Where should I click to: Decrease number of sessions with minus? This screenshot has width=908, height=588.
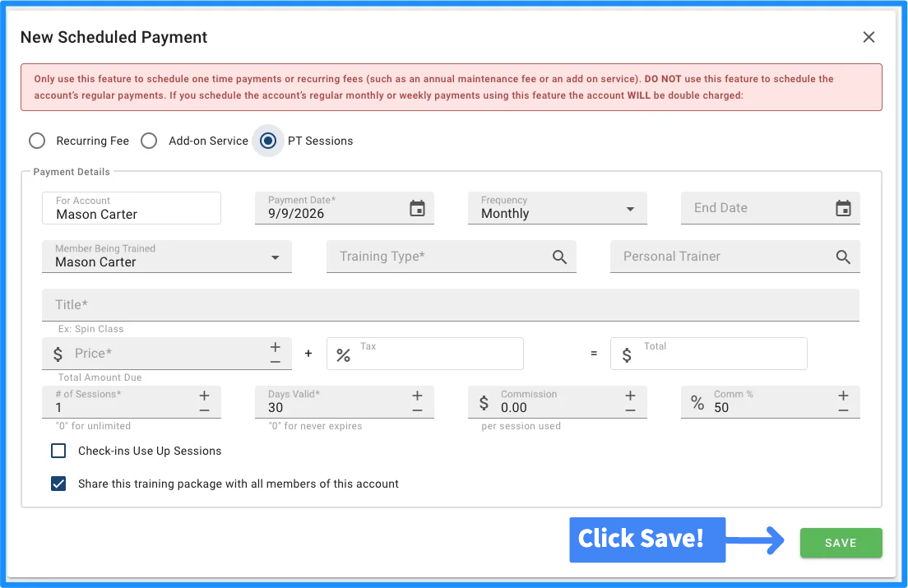coord(205,410)
